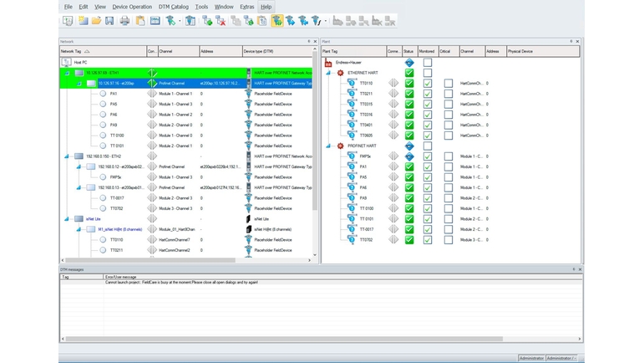
Task: Open the Edit menu
Action: click(x=84, y=7)
